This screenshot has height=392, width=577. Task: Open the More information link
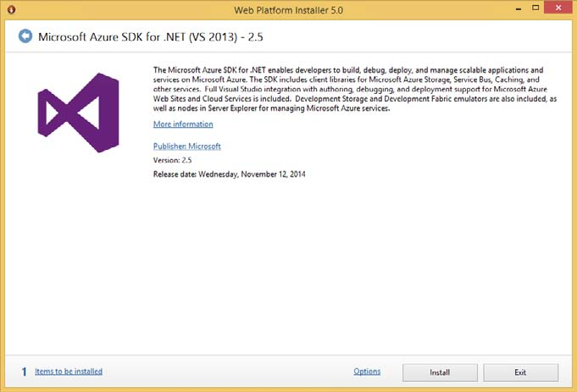183,124
